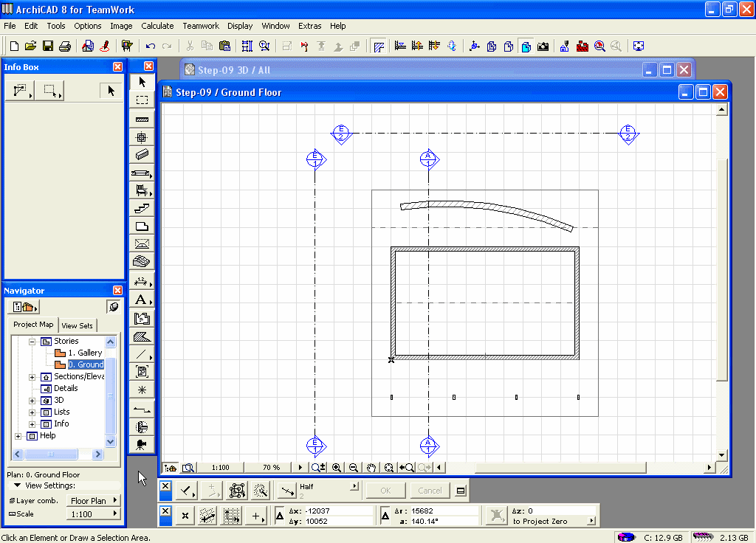
Task: Click the Undo arrow icon
Action: click(x=151, y=46)
